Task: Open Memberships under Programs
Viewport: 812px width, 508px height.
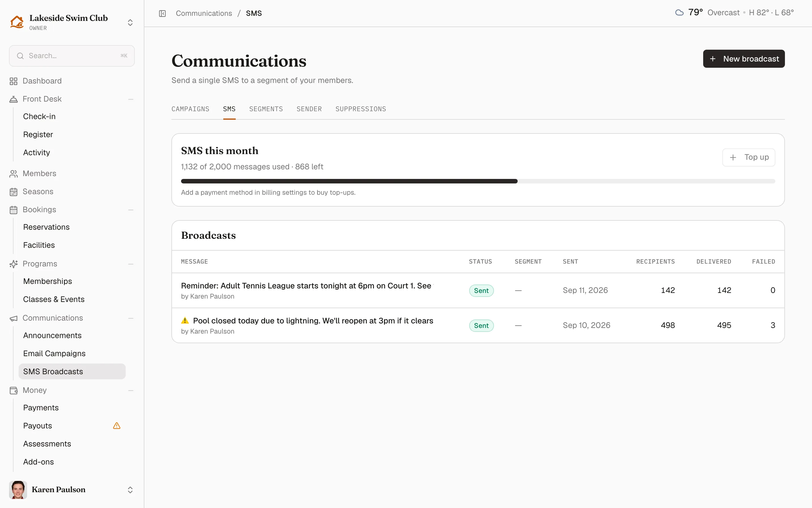Action: tap(48, 281)
